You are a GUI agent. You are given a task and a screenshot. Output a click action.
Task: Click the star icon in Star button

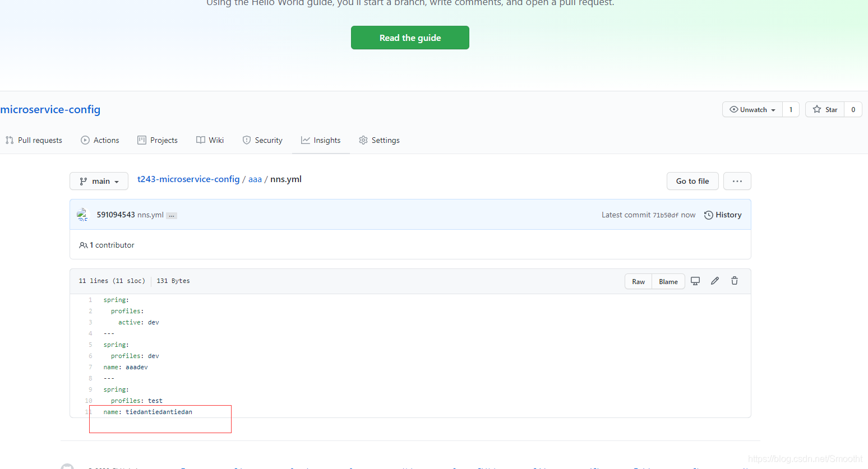[x=817, y=109]
